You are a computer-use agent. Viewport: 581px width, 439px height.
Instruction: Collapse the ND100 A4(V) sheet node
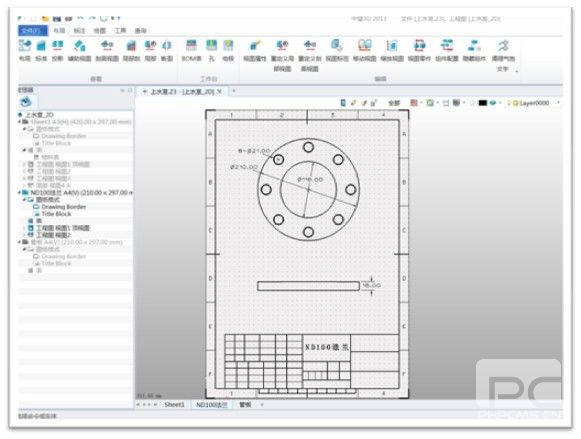pos(20,193)
